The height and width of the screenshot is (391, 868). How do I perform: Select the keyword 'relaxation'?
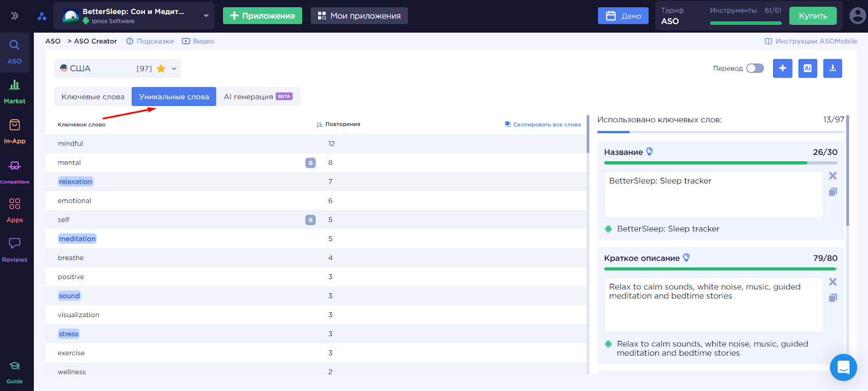tap(76, 181)
